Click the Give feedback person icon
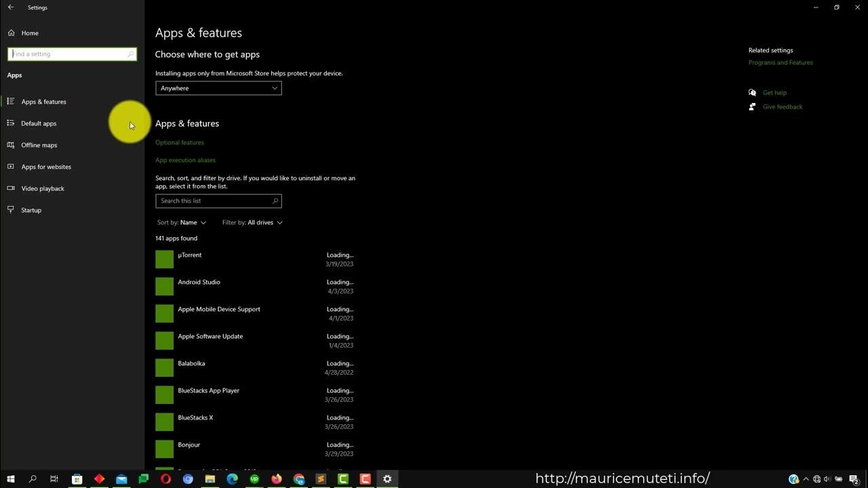 click(752, 106)
